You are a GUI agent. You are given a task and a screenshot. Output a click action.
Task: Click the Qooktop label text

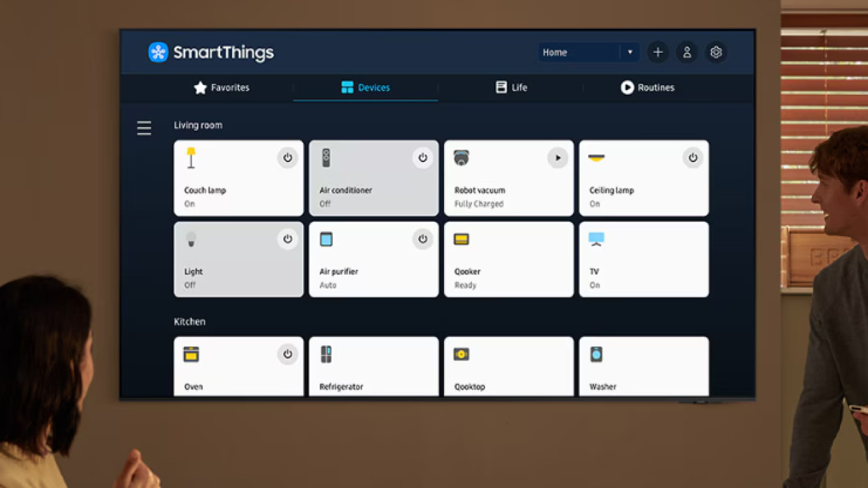[x=470, y=386]
